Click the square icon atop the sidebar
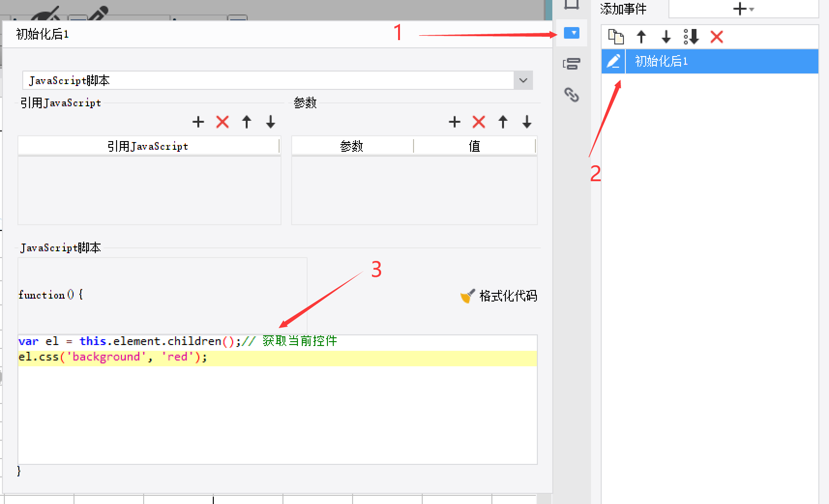This screenshot has width=829, height=504. (572, 5)
